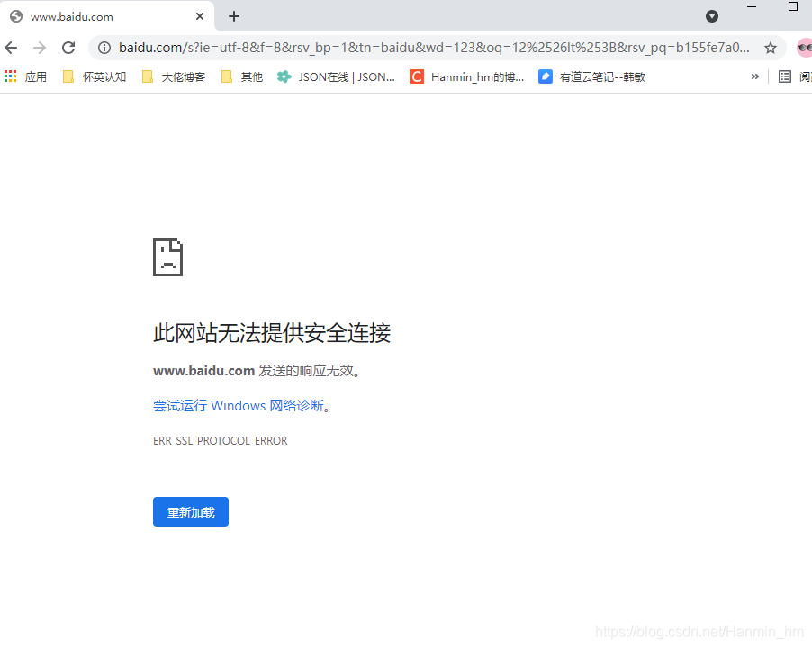The image size is (812, 648).
Task: Open the 有道云笔记--韩敏 bookmark
Action: click(594, 76)
